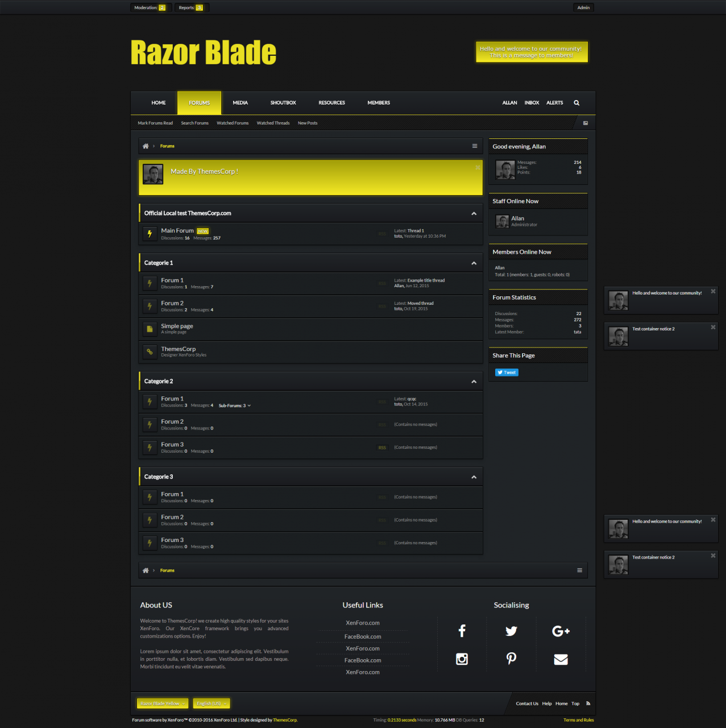Click the home icon in bottom breadcrumb
The height and width of the screenshot is (728, 726).
click(x=146, y=570)
